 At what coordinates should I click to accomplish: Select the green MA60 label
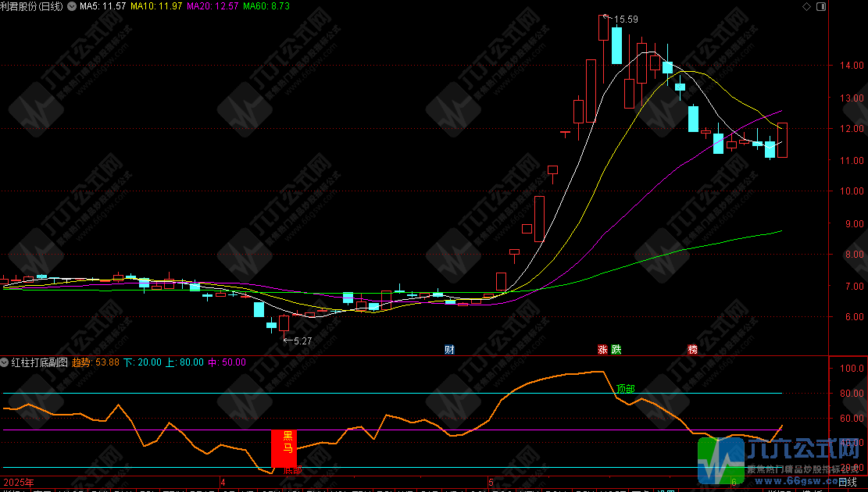[x=266, y=6]
